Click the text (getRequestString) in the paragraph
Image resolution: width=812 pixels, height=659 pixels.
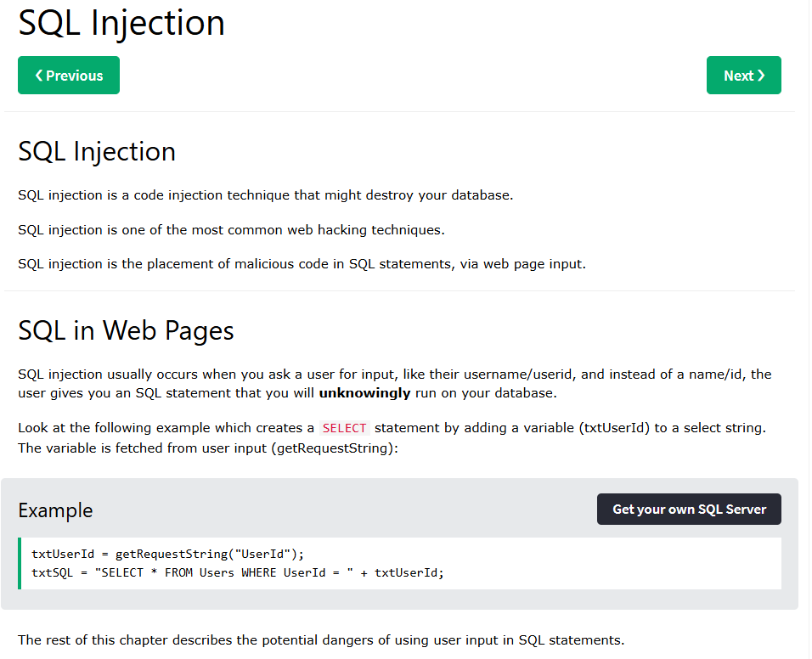[x=333, y=448]
